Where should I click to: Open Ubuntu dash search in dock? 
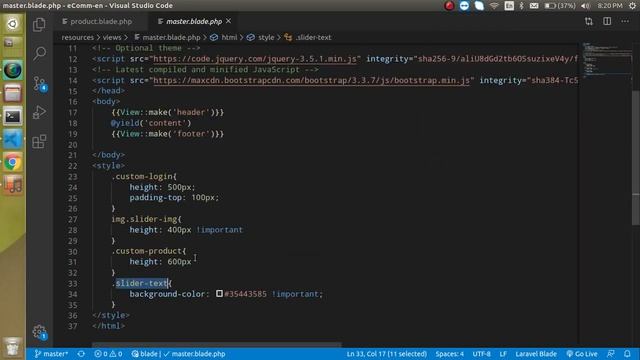click(x=12, y=24)
